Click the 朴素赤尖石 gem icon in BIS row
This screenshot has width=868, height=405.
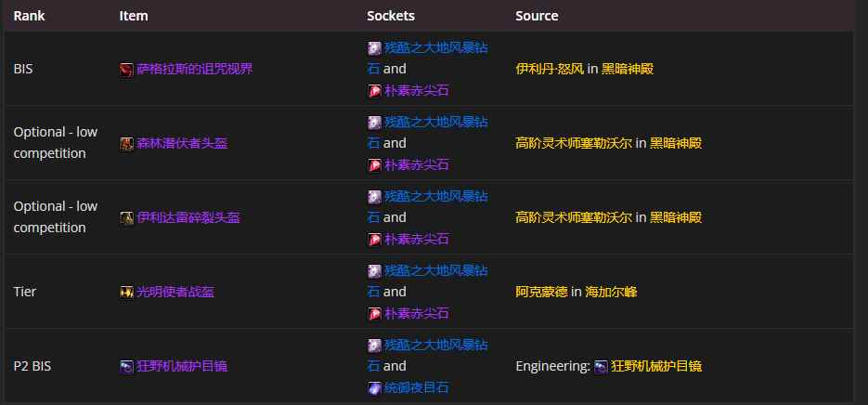pos(374,90)
